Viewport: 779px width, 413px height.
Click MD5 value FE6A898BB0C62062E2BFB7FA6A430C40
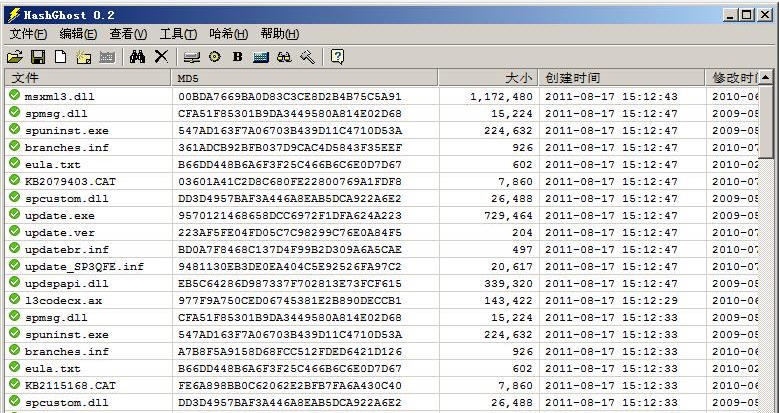coord(290,386)
